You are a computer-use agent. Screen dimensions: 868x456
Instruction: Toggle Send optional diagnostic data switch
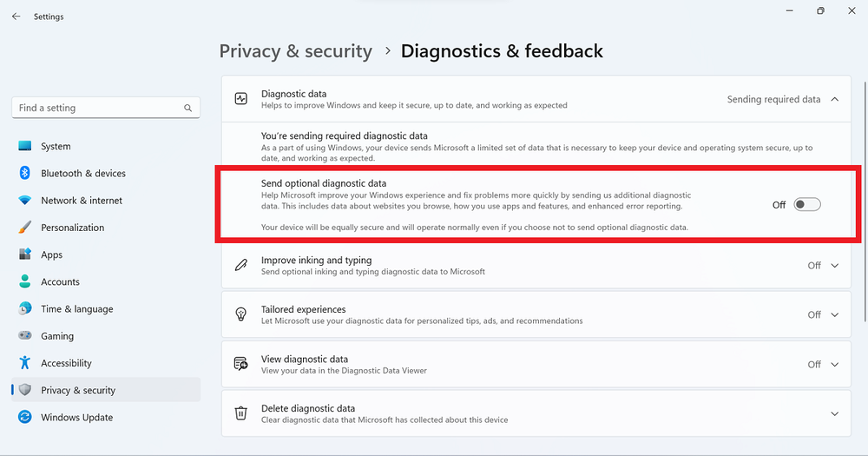[x=807, y=204]
